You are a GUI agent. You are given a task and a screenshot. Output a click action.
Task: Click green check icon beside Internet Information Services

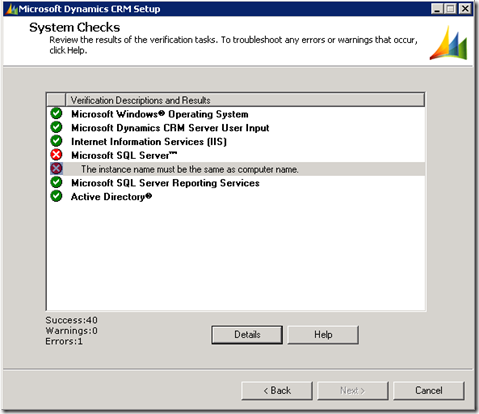(56, 141)
